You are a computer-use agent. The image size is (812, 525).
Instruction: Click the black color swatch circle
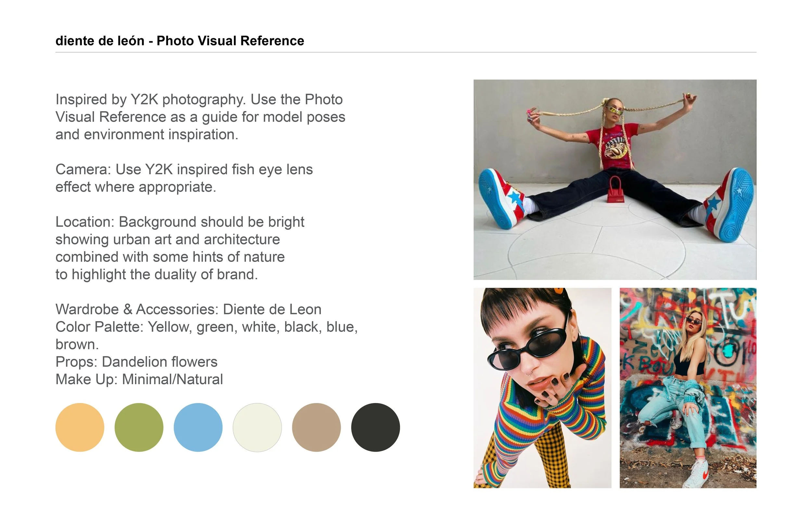(x=376, y=428)
